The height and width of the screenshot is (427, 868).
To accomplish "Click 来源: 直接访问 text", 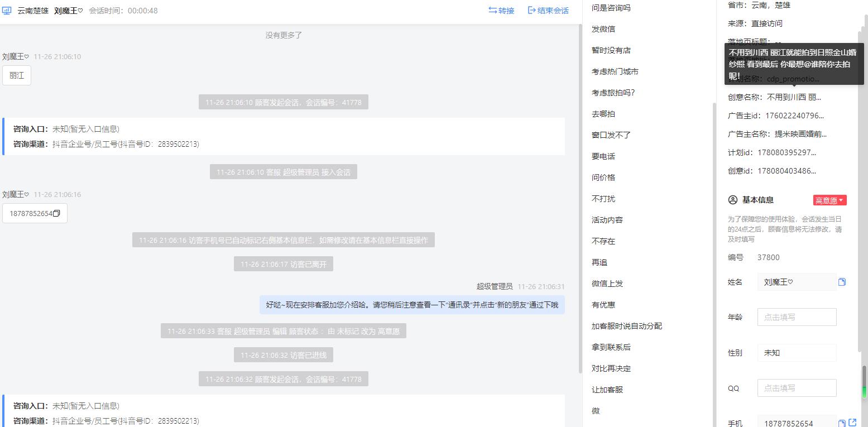I will 755,23.
